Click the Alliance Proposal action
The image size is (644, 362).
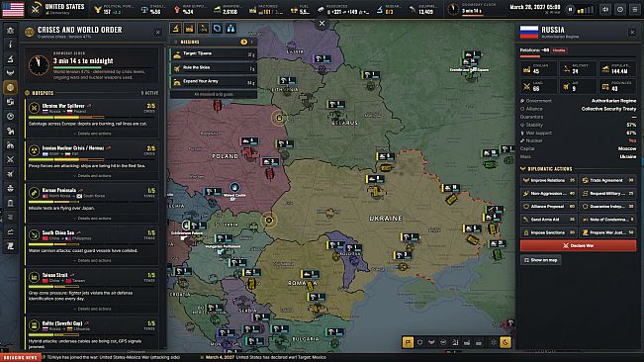click(549, 207)
